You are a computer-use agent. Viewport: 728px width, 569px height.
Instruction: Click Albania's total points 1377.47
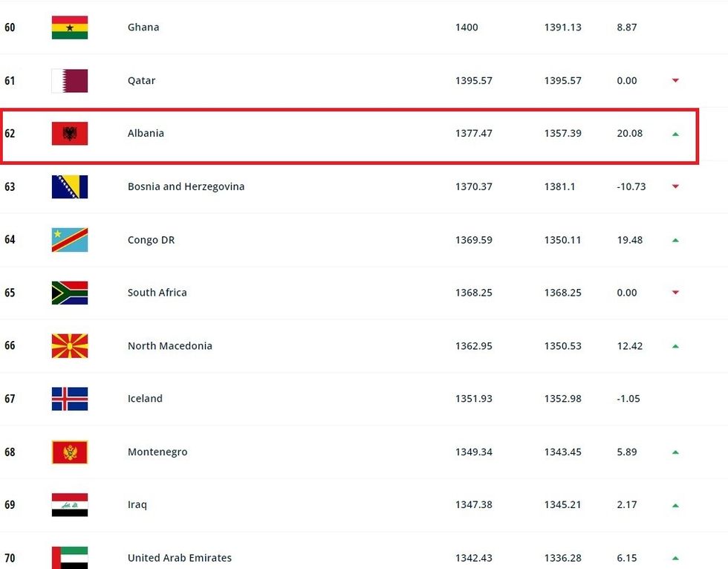click(x=473, y=134)
